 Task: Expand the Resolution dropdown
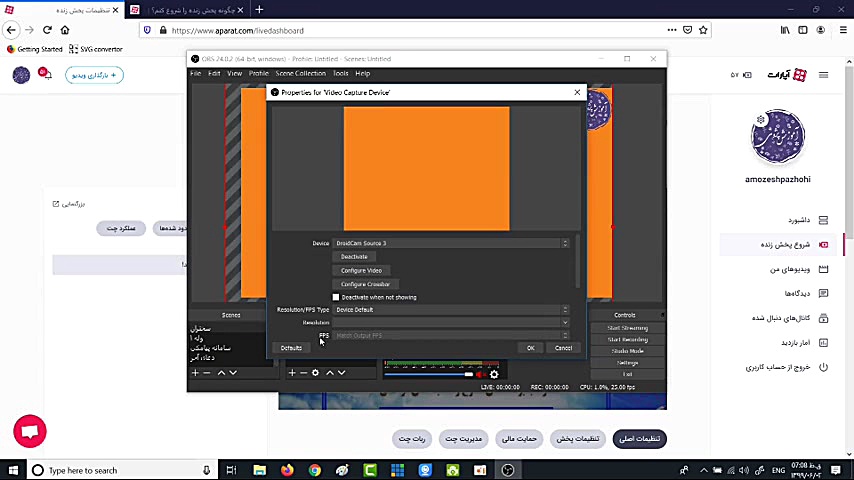tap(451, 323)
